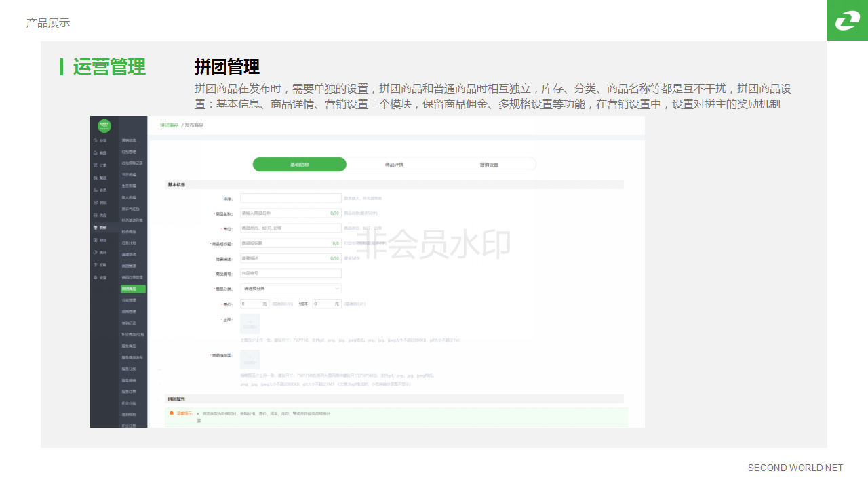The image size is (868, 488).
Task: Open 服务规格 in submenu
Action: [x=129, y=380]
